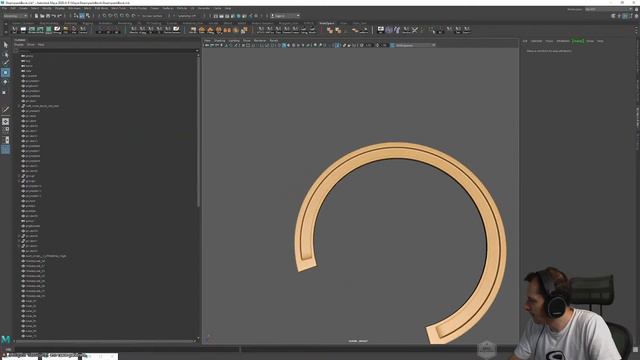Click the Render current frame icon
640x360 pixels.
[222, 16]
